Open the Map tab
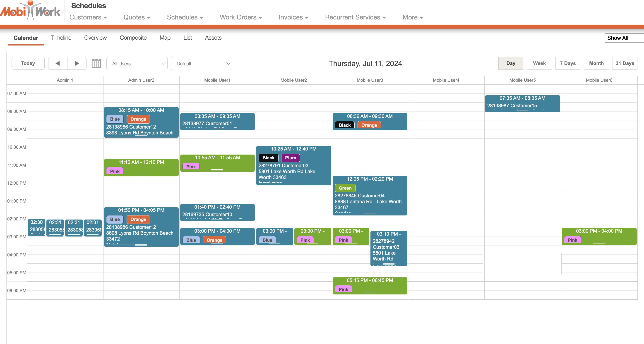The width and height of the screenshot is (644, 344). [x=165, y=38]
